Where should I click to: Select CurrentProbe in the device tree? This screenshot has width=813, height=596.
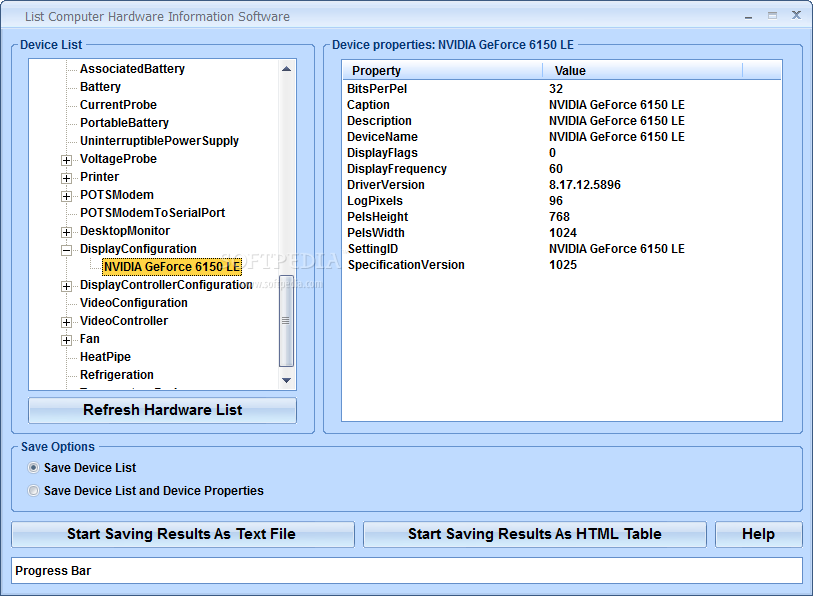118,105
